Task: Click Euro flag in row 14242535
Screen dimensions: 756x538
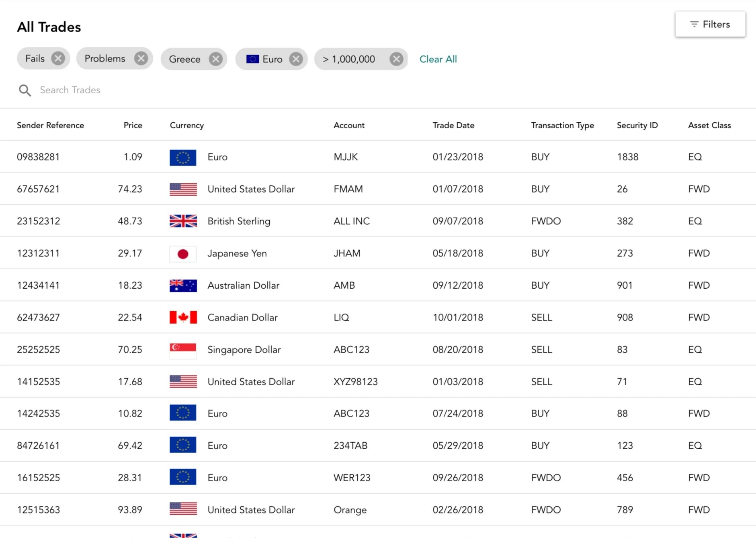Action: click(183, 413)
